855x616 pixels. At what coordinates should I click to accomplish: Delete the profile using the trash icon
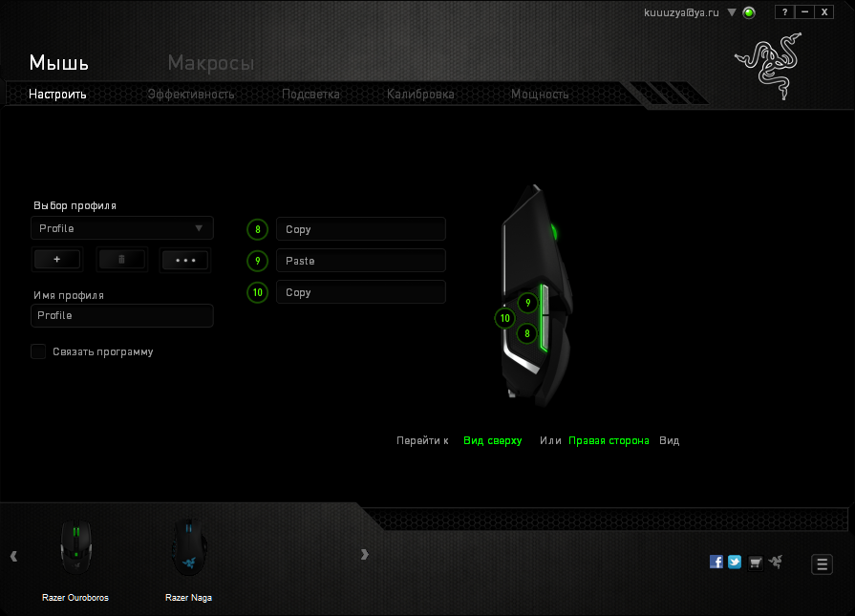[121, 259]
